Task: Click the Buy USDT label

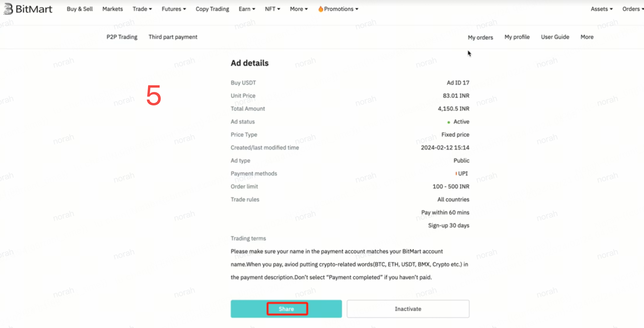Action: (243, 83)
